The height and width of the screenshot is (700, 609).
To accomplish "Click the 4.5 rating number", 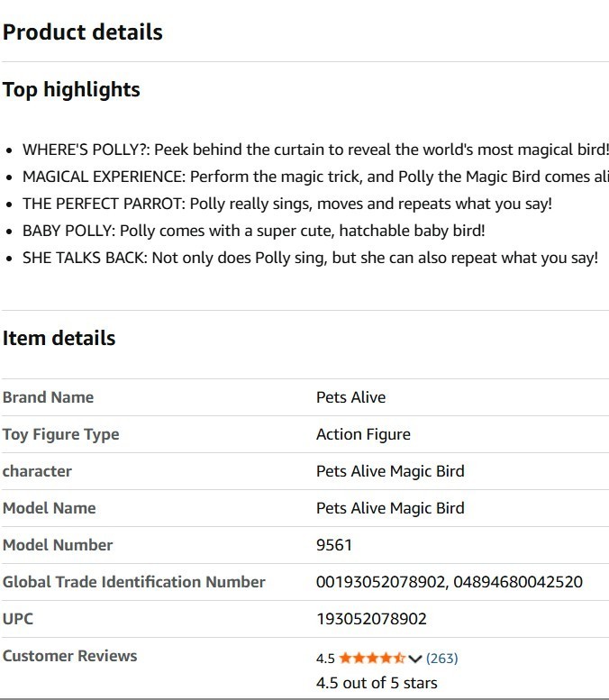I will tap(325, 659).
